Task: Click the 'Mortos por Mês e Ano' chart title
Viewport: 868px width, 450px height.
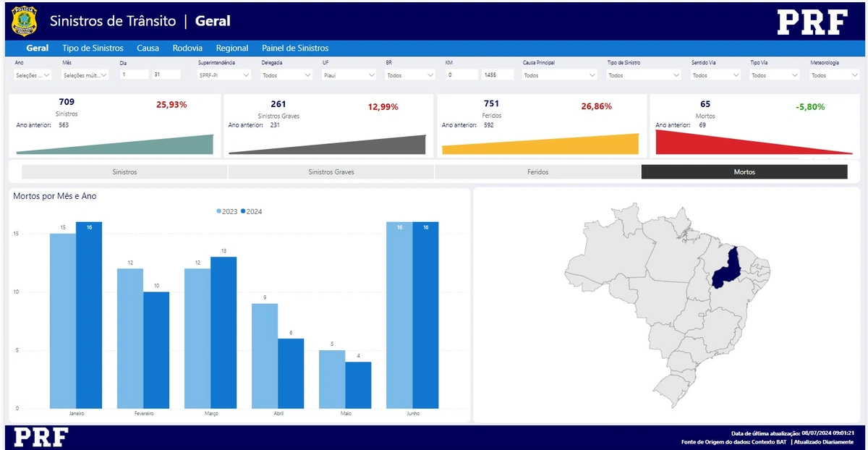Action: click(55, 196)
